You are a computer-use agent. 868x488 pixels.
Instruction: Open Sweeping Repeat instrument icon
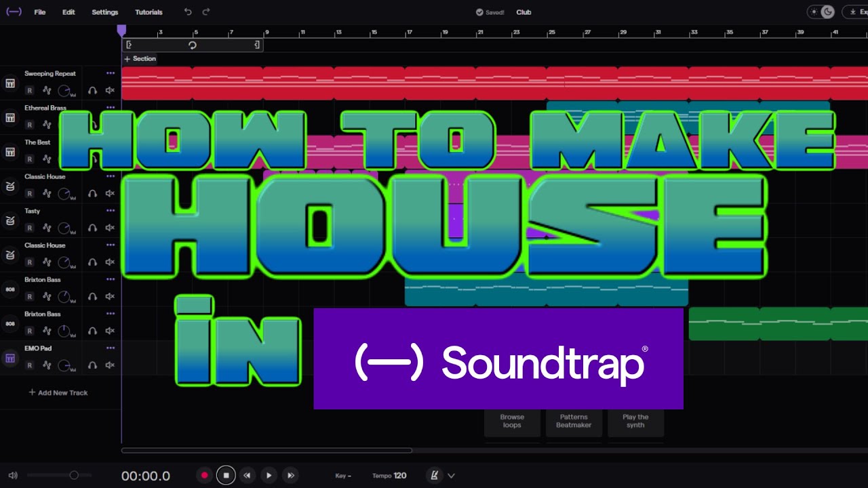point(10,83)
